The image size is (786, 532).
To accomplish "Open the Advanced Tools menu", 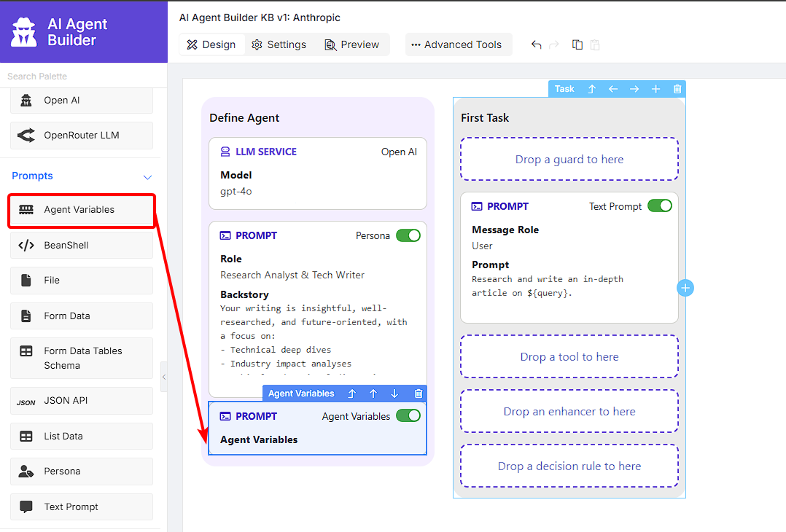I will [456, 44].
